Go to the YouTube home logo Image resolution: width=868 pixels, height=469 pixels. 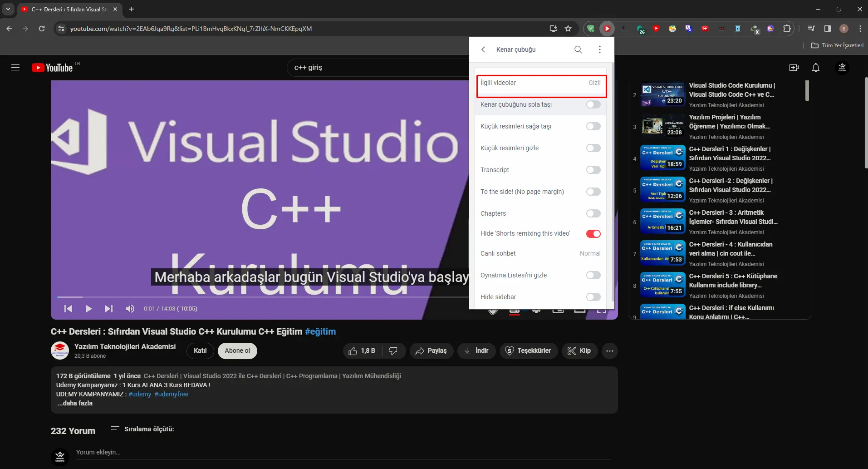[52, 68]
